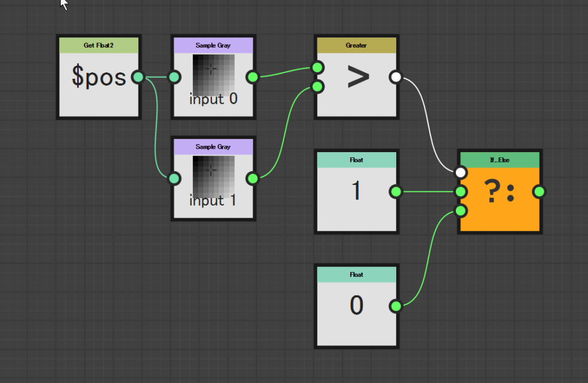This screenshot has height=383, width=588.
Task: Click the white output port of Greater node
Action: [396, 77]
